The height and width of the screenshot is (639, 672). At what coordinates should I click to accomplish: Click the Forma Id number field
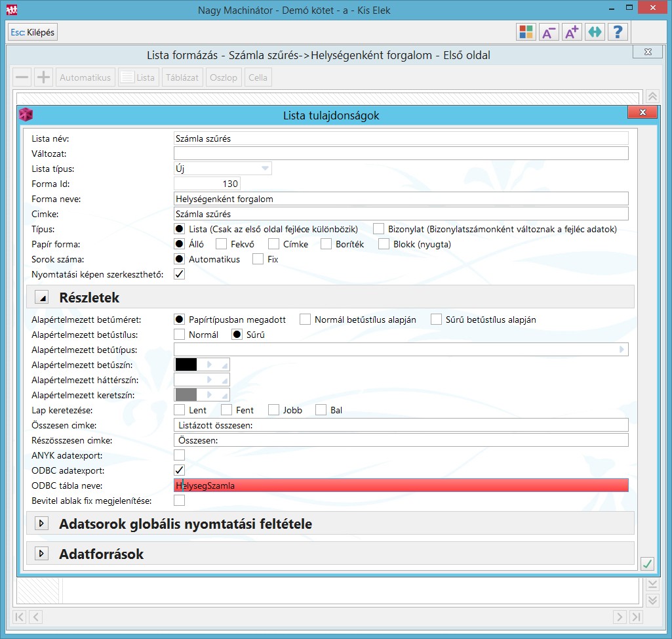207,184
